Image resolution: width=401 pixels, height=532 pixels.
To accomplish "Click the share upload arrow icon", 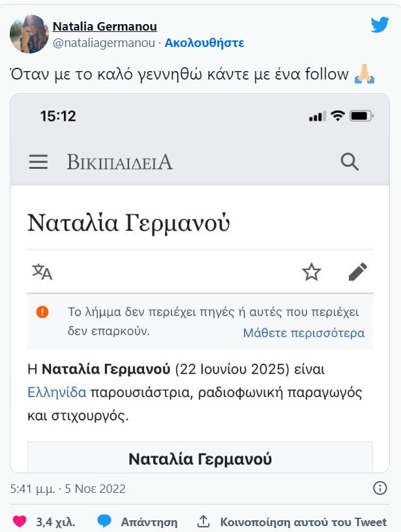I will [x=203, y=521].
